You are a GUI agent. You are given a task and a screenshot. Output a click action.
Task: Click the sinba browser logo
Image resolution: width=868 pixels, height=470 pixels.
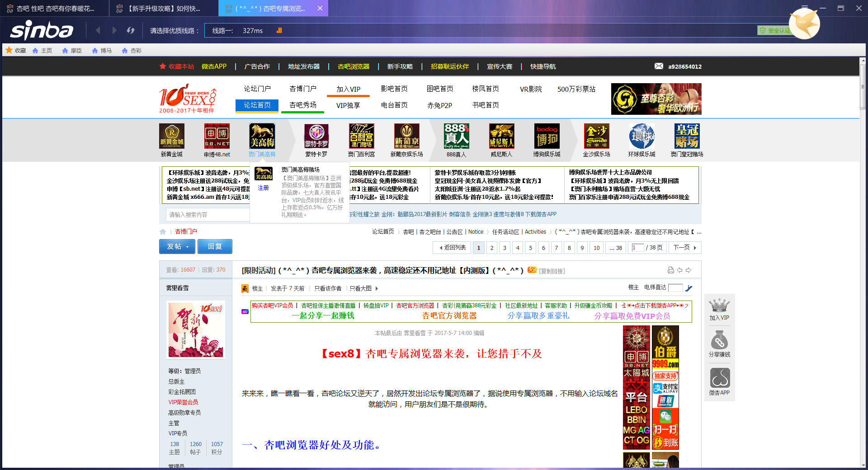(42, 30)
